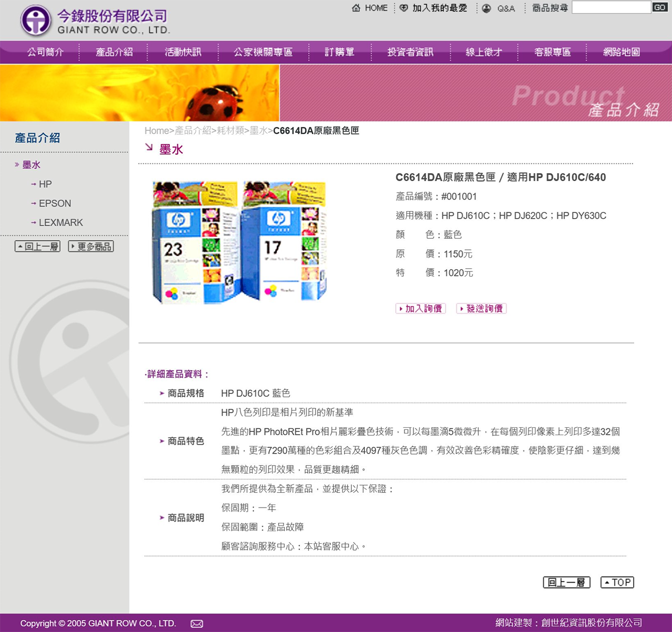Open the HOME link in top bar
Viewport: 672px width, 632px height.
click(376, 8)
